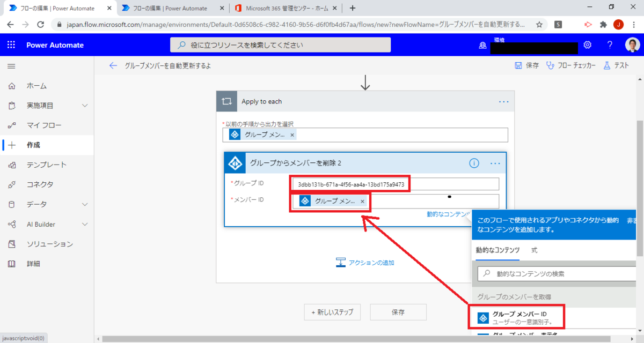
Task: Open the グループからメンバーを削除 2 ellipsis menu
Action: [495, 163]
